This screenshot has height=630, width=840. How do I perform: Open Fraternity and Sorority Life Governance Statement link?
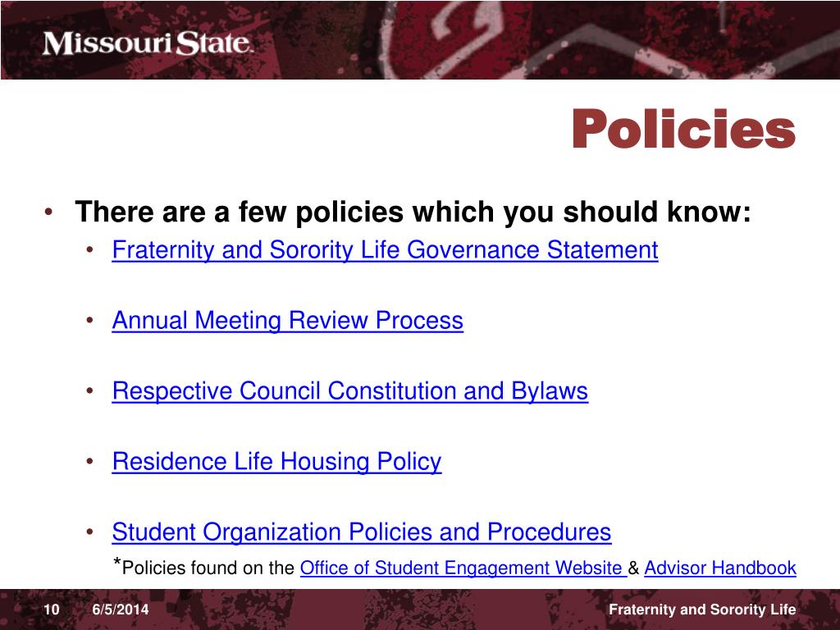coord(386,250)
